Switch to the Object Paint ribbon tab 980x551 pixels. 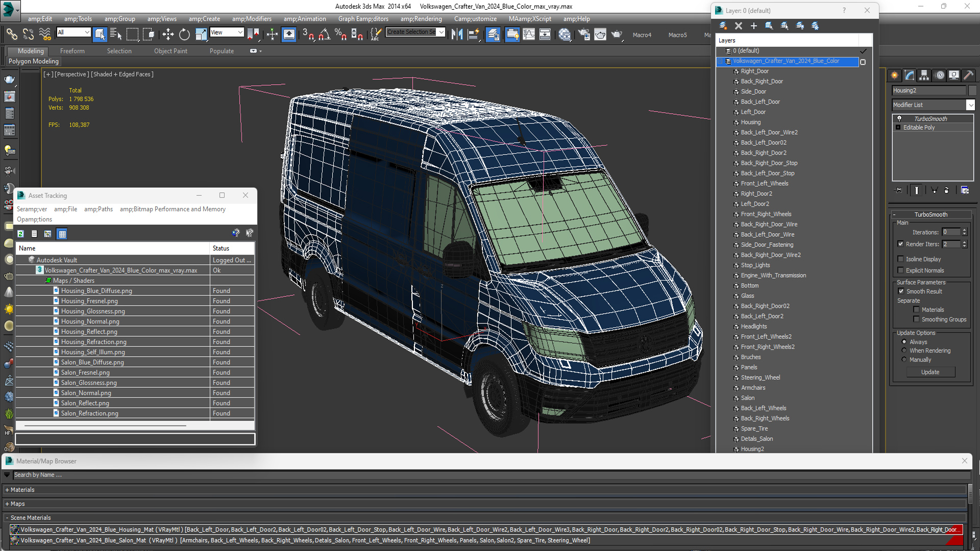pos(170,51)
